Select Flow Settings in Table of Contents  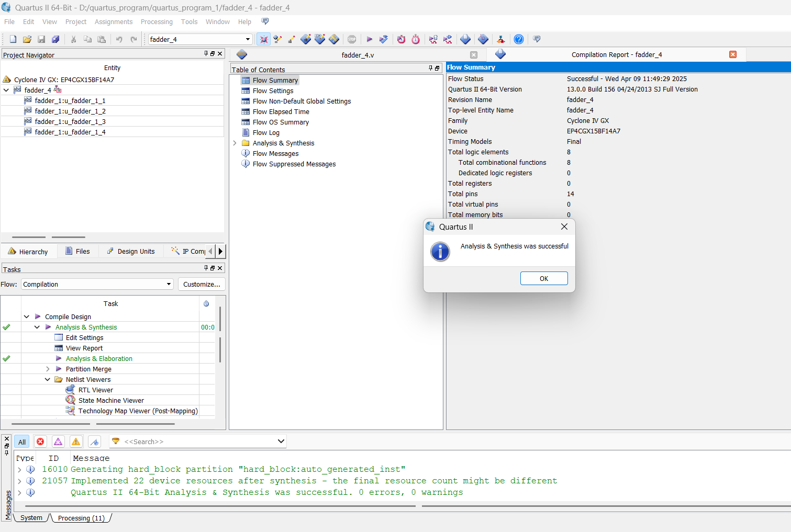[273, 90]
